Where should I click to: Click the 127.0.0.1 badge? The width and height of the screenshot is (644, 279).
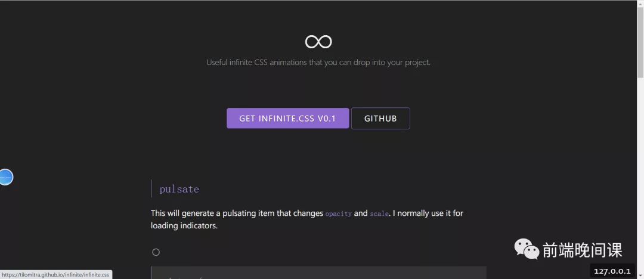612,271
